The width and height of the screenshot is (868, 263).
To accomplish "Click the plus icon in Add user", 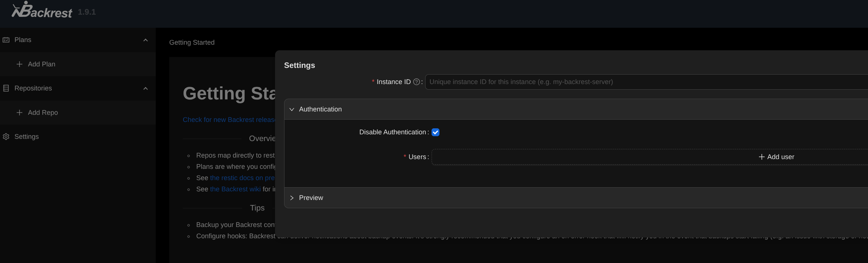I will pos(761,157).
